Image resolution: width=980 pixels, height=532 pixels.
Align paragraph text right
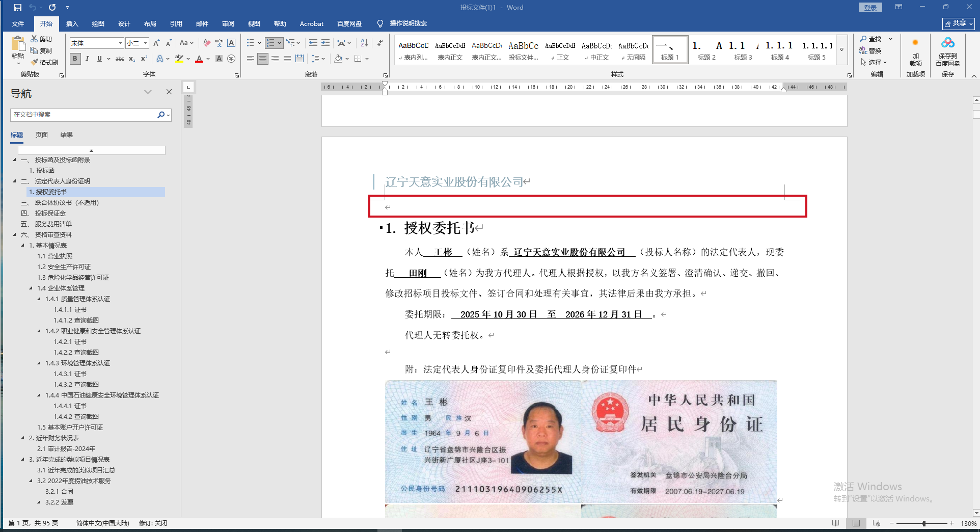pyautogui.click(x=275, y=59)
